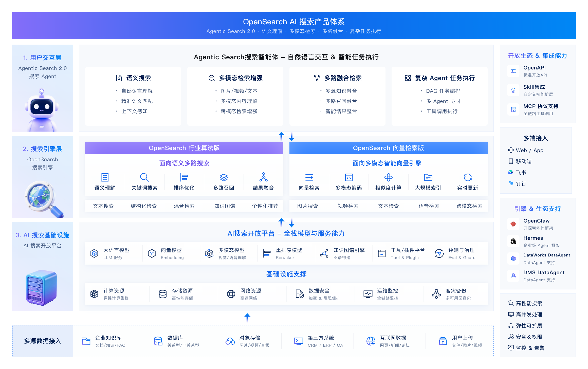Screen dimensions: 588x369
Task: Click the 用户上传 upload icon
Action: 443,341
